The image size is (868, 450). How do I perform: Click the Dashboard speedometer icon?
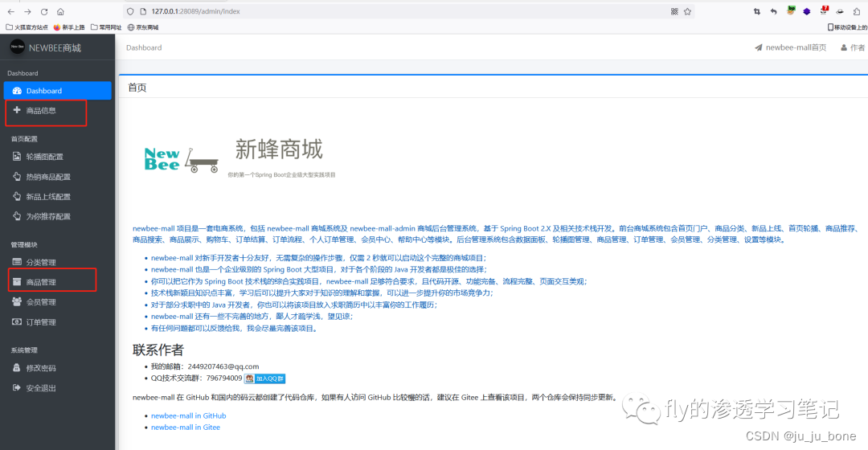pyautogui.click(x=17, y=91)
